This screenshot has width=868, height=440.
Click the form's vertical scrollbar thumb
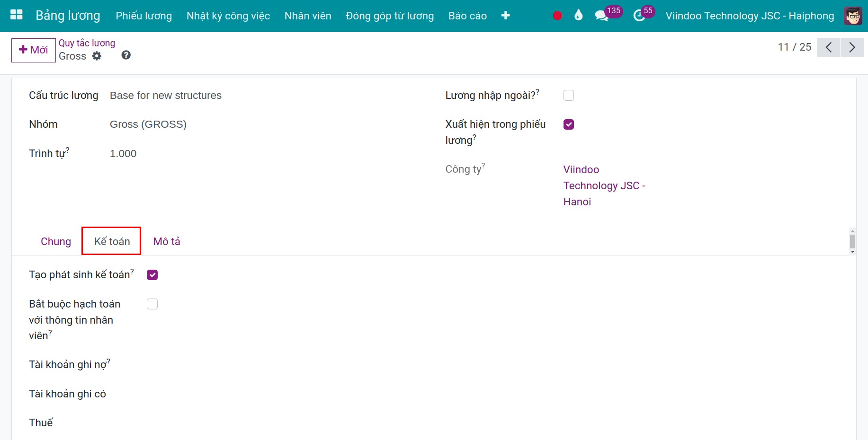tap(852, 241)
